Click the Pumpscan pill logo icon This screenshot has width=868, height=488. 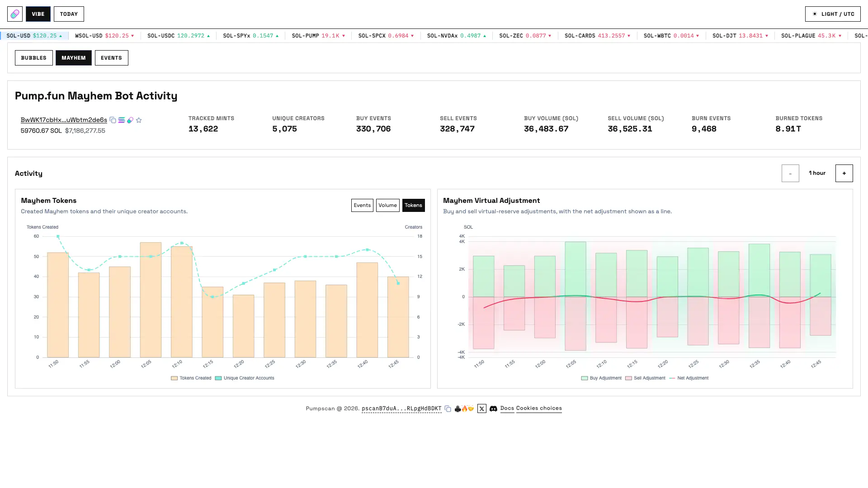pyautogui.click(x=15, y=14)
